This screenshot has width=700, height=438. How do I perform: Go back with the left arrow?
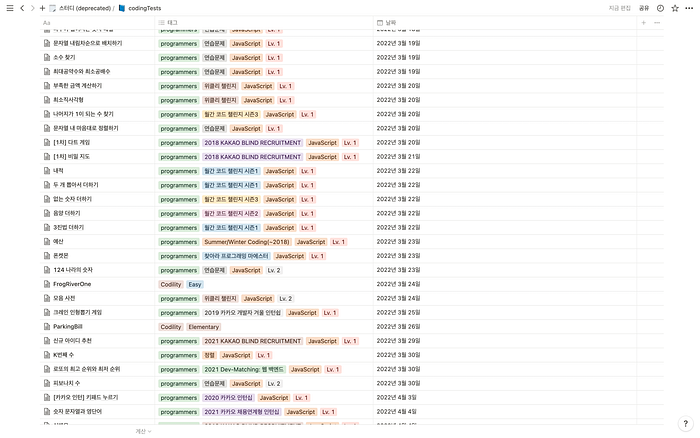22,8
